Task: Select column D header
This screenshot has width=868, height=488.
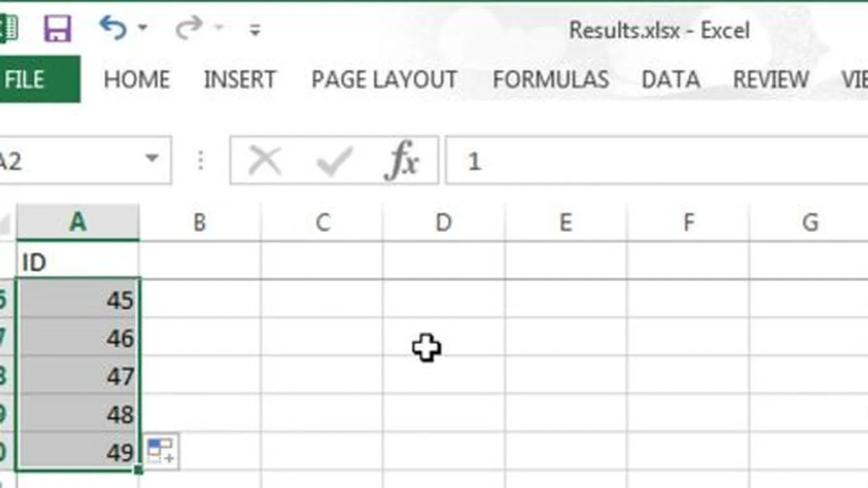Action: click(443, 222)
